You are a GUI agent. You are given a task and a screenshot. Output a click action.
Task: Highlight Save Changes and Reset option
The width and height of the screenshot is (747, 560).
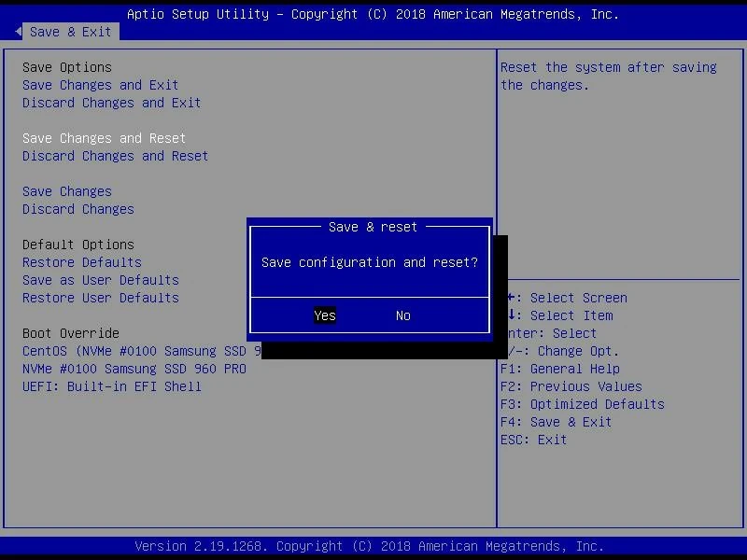click(x=104, y=138)
